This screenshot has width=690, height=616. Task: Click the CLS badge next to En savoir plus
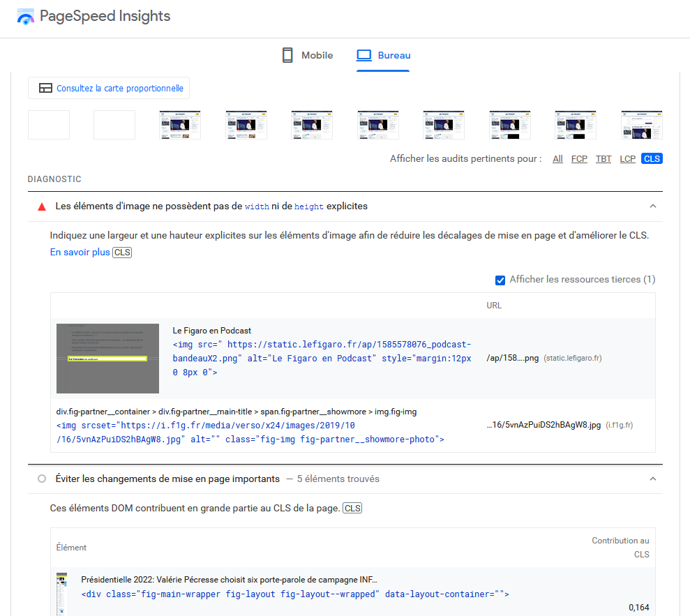[x=122, y=252]
